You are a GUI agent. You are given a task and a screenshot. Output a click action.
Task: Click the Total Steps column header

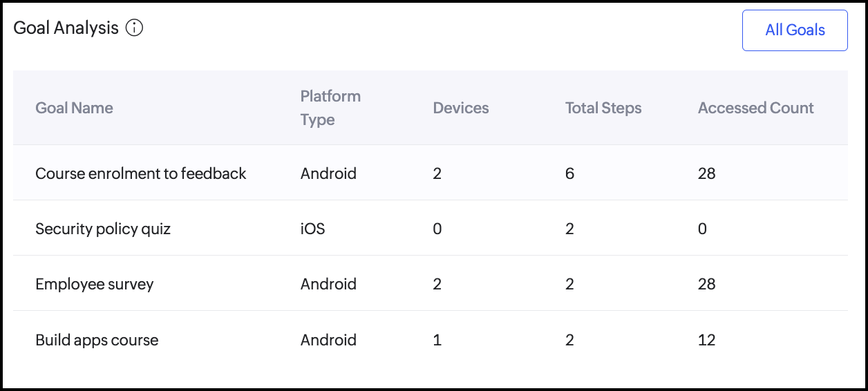(x=603, y=108)
